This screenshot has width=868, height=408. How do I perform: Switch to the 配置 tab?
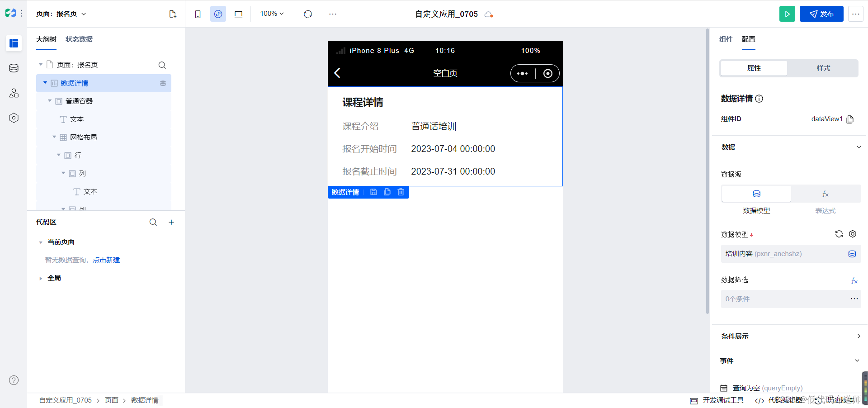click(749, 39)
